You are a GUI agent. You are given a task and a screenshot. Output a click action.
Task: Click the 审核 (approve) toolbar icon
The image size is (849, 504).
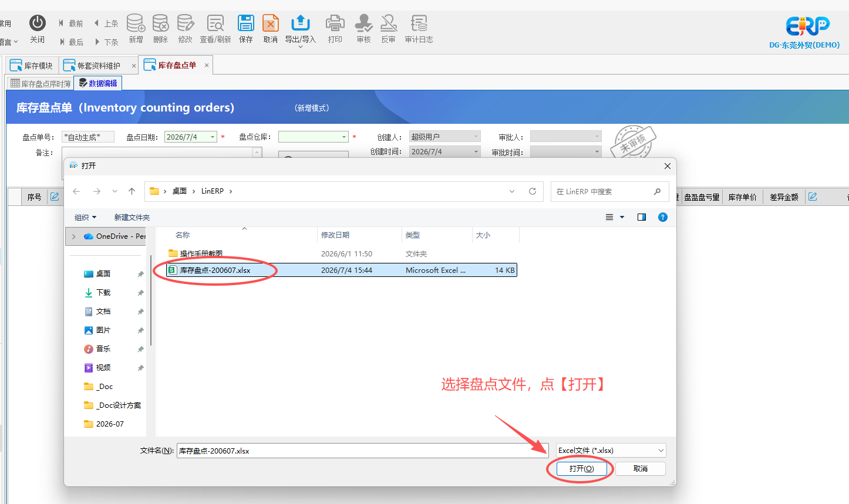click(364, 29)
